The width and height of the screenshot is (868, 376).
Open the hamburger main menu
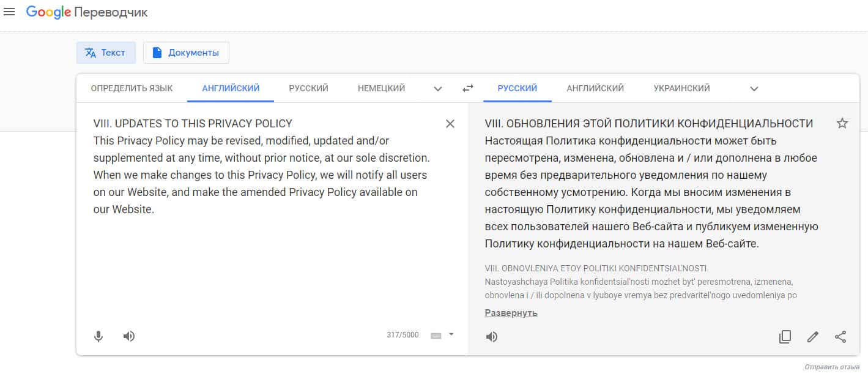point(9,12)
